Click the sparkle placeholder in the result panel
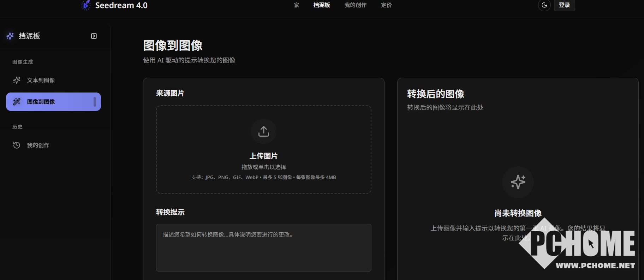 pyautogui.click(x=518, y=182)
